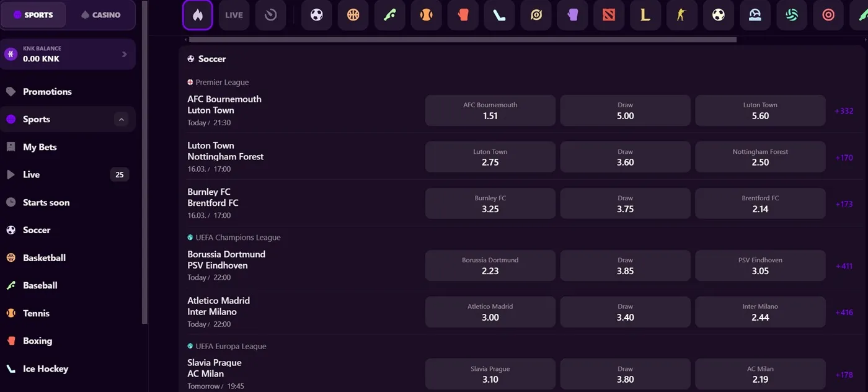Collapse the Sports sidebar section

[x=122, y=119]
